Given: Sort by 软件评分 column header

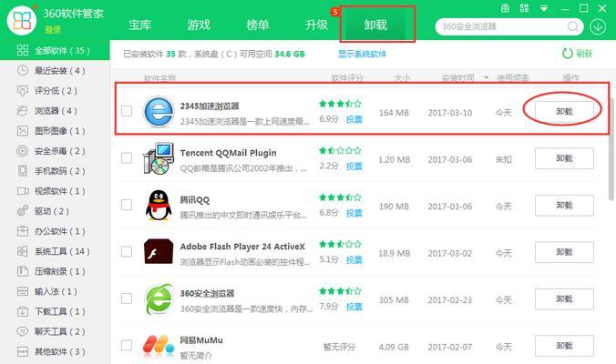Looking at the screenshot, I should tap(347, 77).
